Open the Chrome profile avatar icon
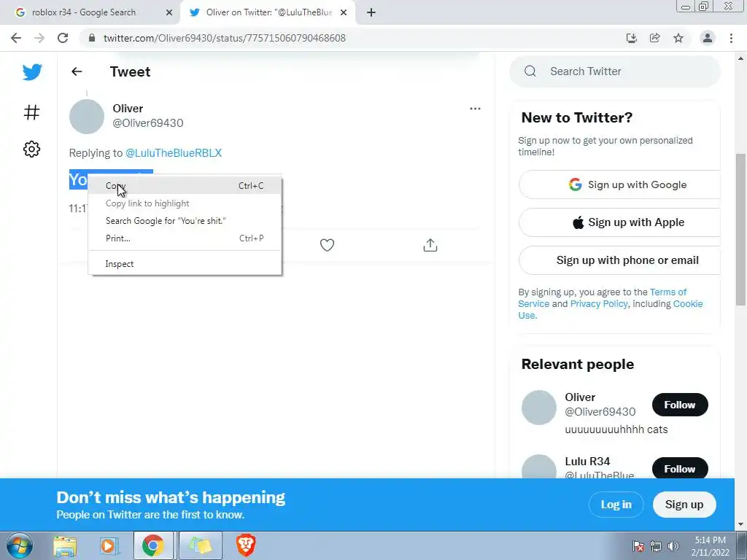Viewport: 747px width, 560px height. (x=708, y=38)
